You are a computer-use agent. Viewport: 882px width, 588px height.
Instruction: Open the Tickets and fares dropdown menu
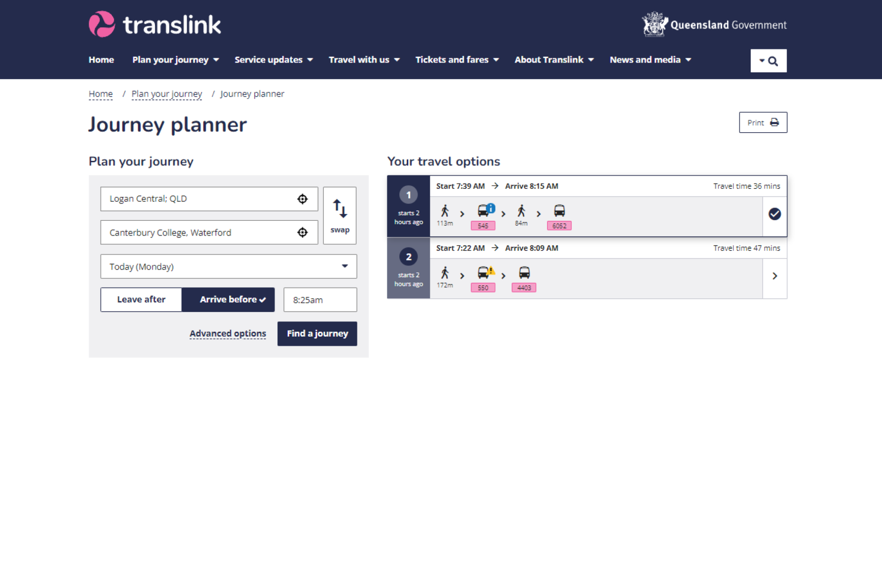(457, 60)
